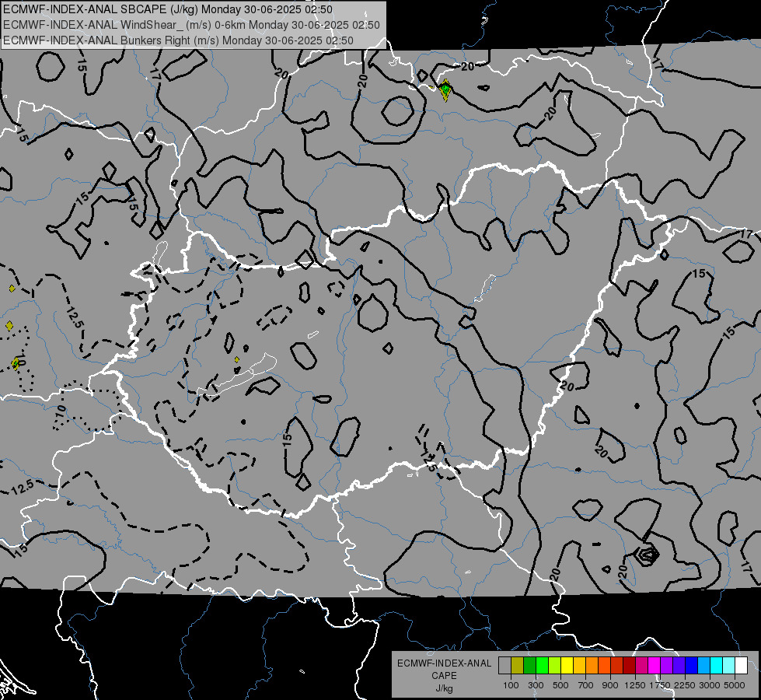
Task: Click the 900 legend value
Action: (610, 685)
